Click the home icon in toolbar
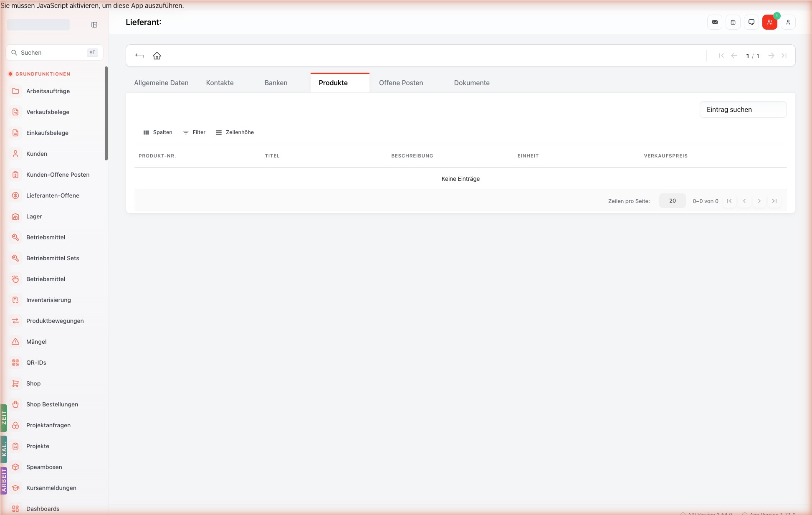Screen dimensions: 812x515 coord(157,56)
